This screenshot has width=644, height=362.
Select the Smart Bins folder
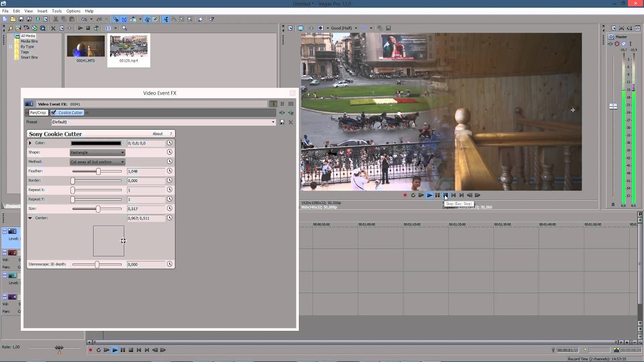click(29, 57)
